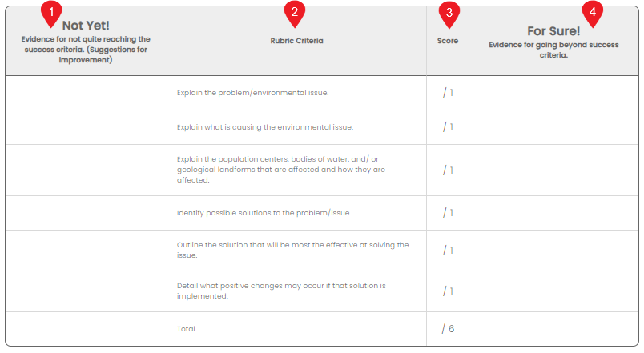Click red marker number 1
Viewport: 644px width, 353px height.
(x=51, y=13)
